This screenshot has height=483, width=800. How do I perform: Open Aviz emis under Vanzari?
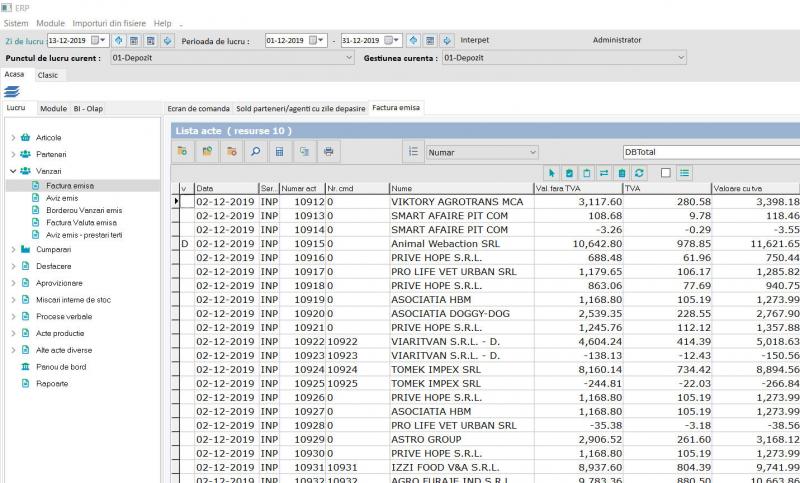62,198
